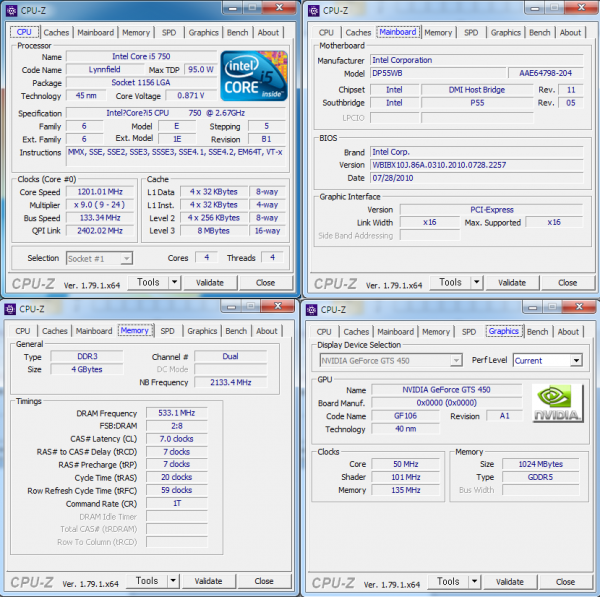
Task: Click the model code AAE64798-204
Action: pyautogui.click(x=546, y=73)
